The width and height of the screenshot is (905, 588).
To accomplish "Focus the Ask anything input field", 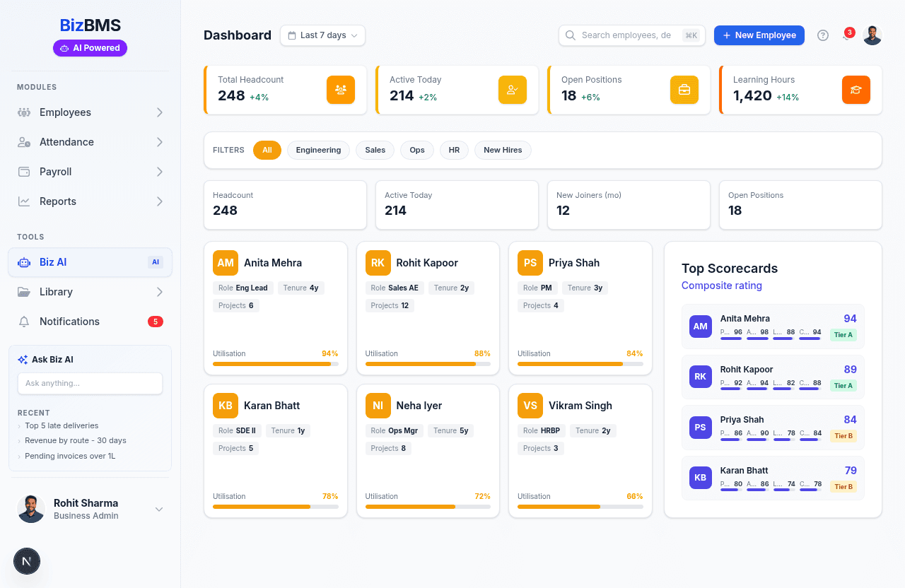I will 90,383.
